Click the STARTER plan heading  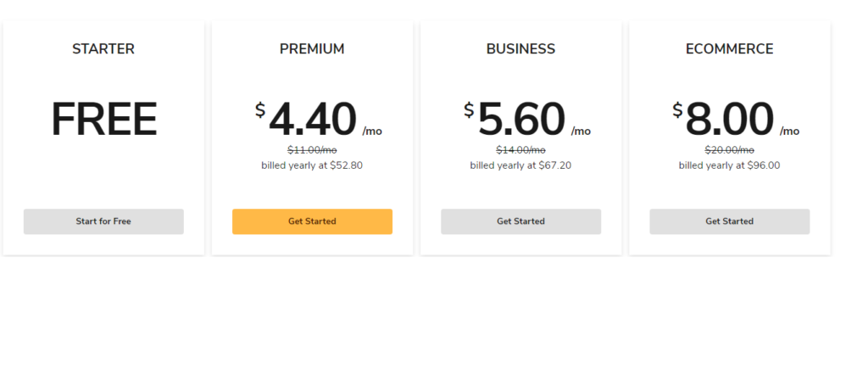103,49
